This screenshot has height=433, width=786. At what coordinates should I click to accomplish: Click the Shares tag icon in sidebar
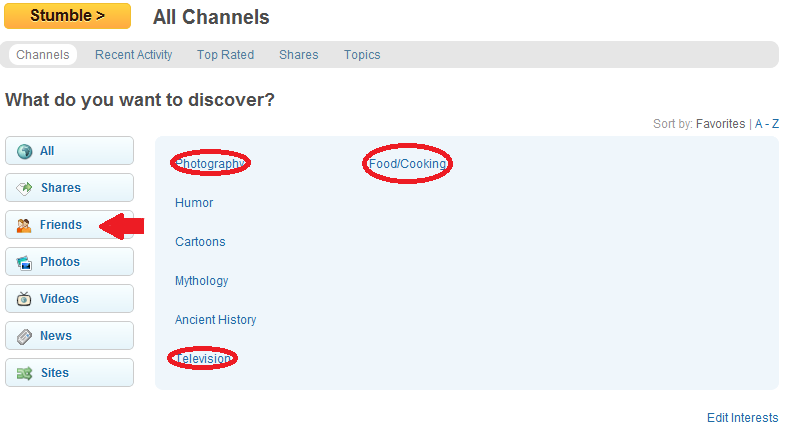24,188
